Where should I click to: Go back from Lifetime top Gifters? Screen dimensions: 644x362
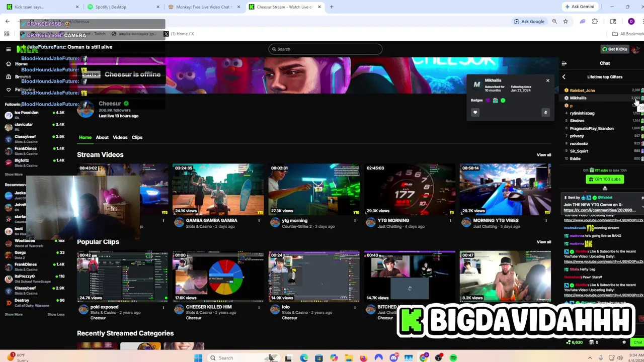click(563, 77)
